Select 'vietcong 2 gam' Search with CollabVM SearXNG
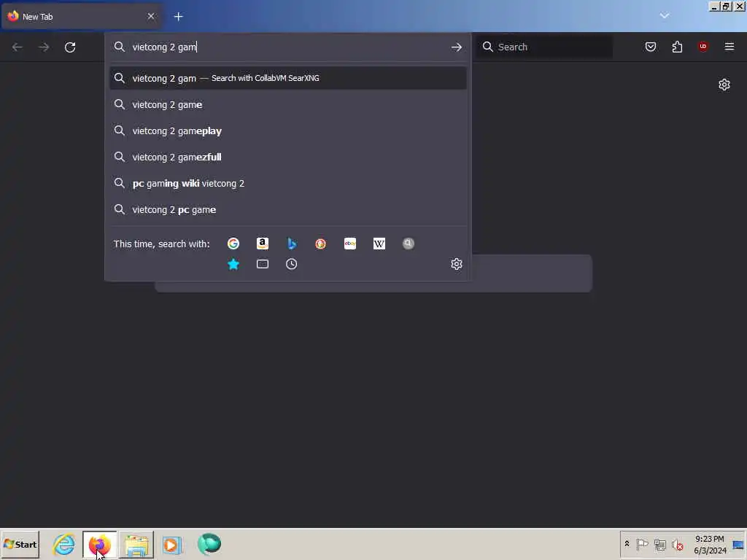 pyautogui.click(x=287, y=78)
